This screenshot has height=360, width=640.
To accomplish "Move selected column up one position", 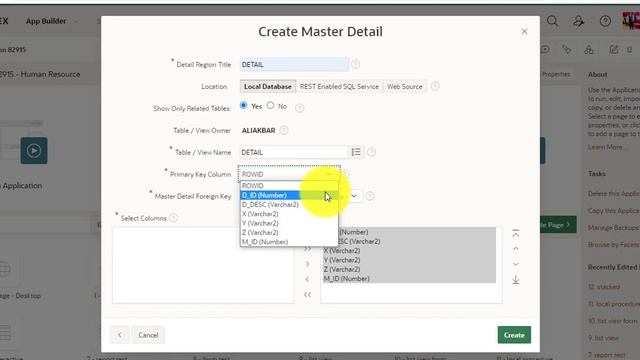I will click(516, 249).
